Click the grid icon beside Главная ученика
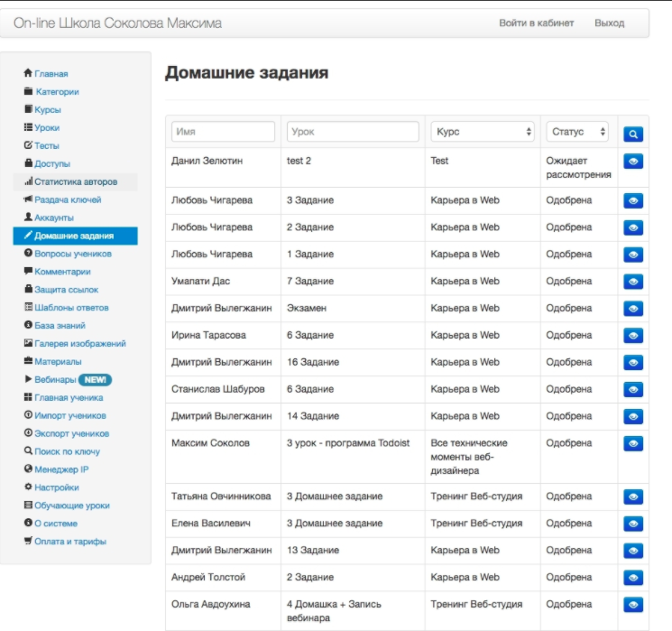Viewport: 672px width, 631px height. (28, 397)
